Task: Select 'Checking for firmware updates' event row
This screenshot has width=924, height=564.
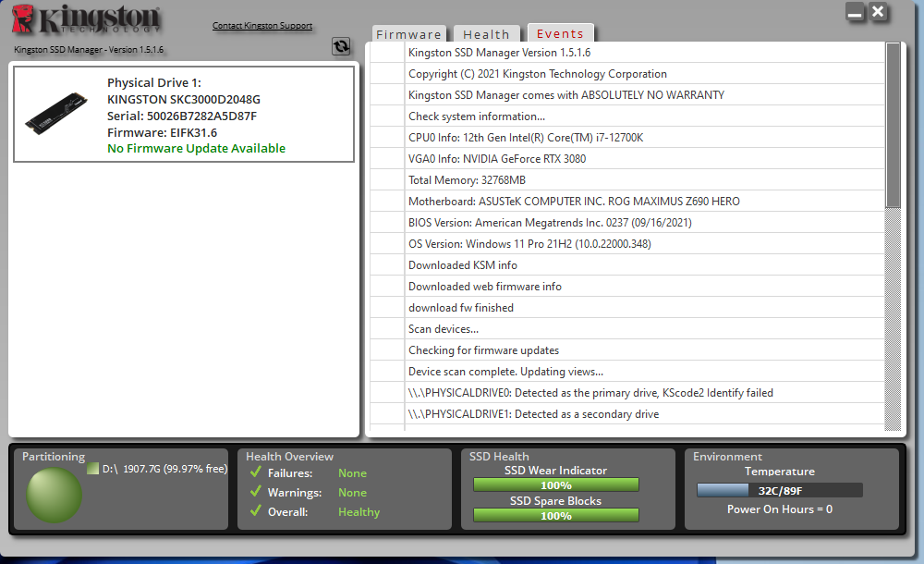Action: (x=627, y=349)
